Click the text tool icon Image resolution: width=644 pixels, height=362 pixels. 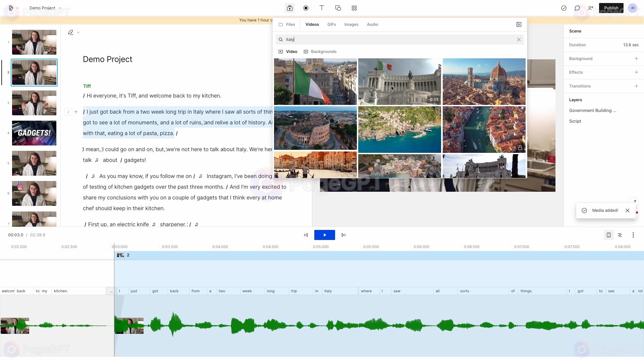322,8
